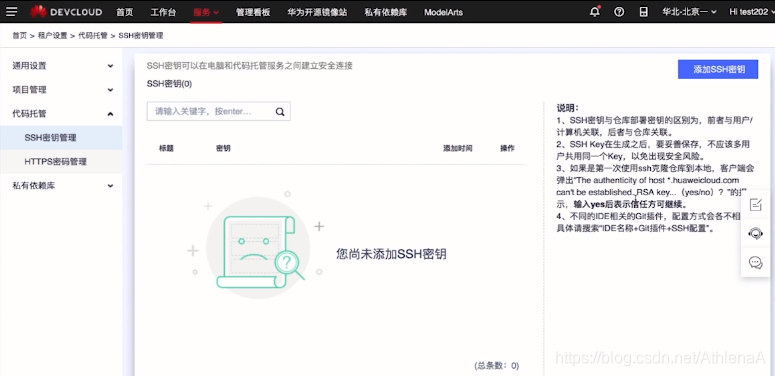Click the 密钥 column header
The image size is (775, 376).
(x=223, y=148)
